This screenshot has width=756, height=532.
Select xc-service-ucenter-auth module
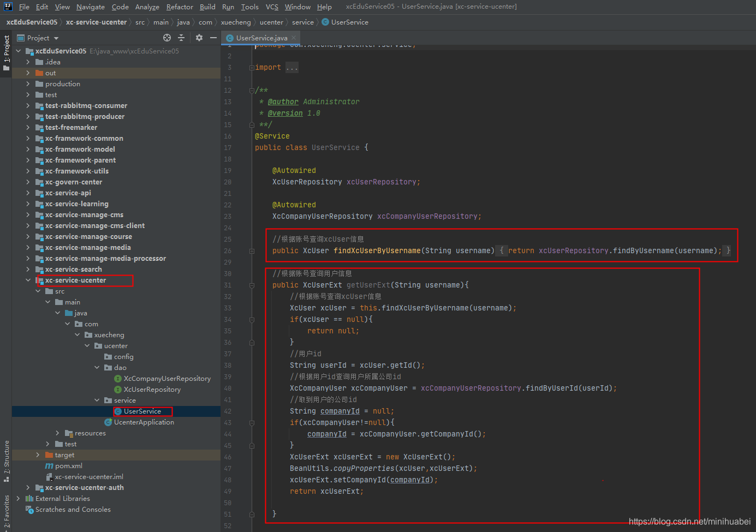click(85, 487)
